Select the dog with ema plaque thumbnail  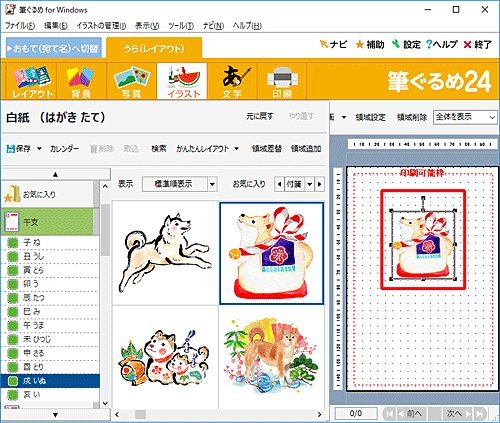coord(271,253)
